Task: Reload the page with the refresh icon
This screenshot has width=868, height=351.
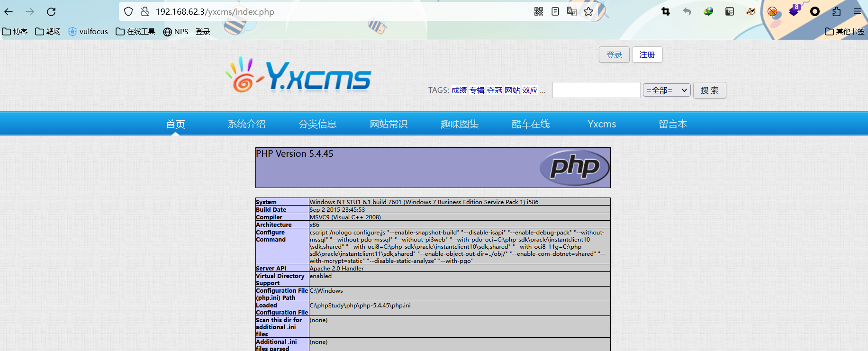Action: 51,12
